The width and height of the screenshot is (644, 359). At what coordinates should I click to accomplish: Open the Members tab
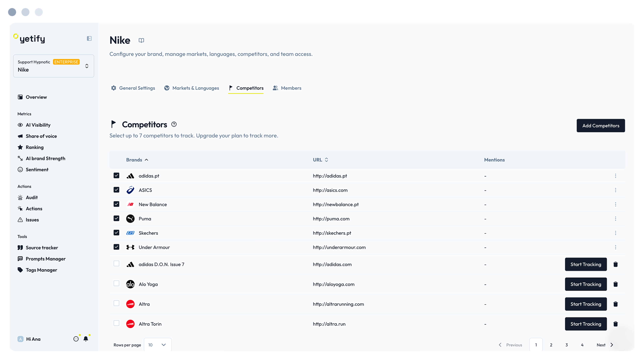(287, 88)
